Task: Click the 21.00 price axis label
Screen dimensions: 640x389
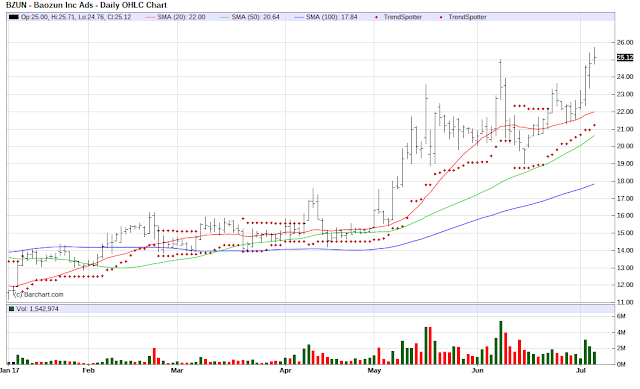Action: (625, 129)
